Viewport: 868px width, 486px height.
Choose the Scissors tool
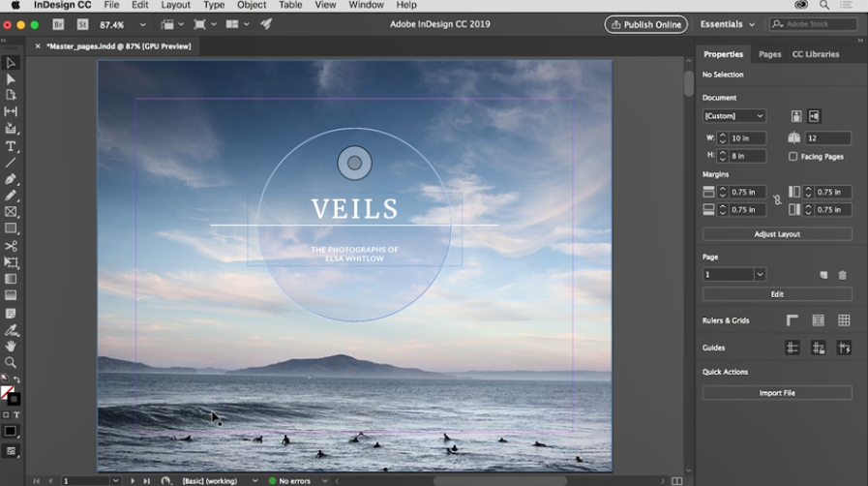(11, 246)
